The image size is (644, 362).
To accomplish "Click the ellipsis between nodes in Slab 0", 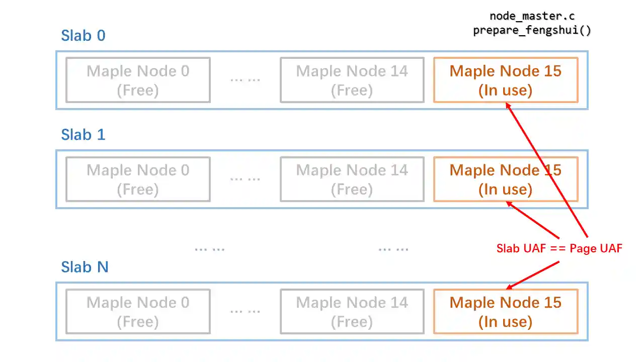I will [245, 80].
